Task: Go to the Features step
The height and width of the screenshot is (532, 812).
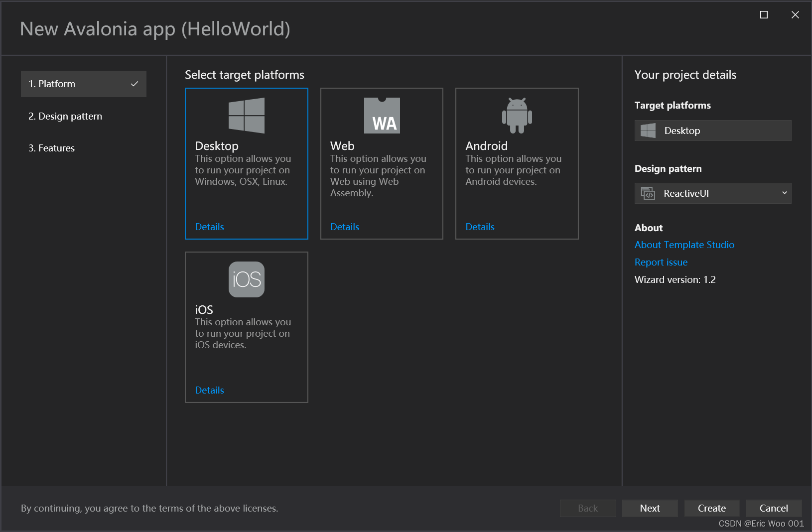Action: (x=52, y=148)
